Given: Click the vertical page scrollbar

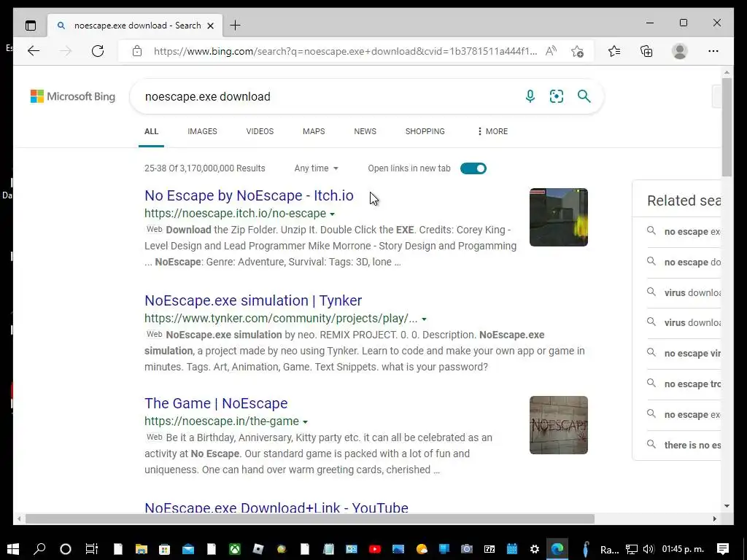Looking at the screenshot, I should click(x=727, y=127).
